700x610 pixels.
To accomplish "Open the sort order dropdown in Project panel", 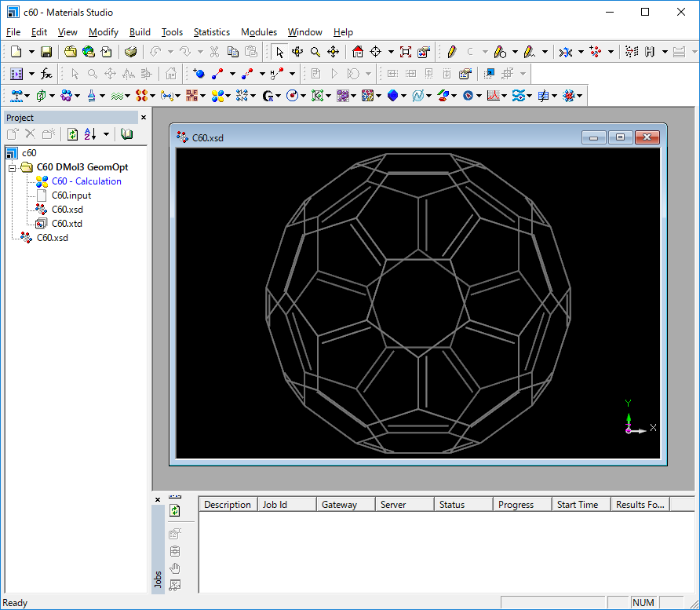I will (106, 134).
